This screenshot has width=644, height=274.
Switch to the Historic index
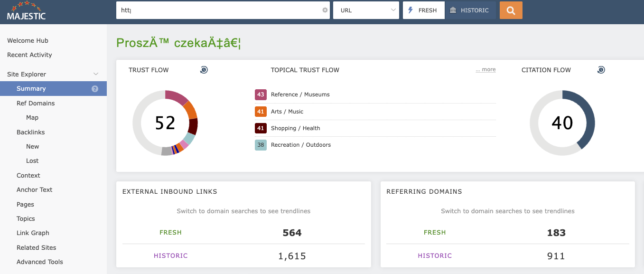(x=470, y=10)
